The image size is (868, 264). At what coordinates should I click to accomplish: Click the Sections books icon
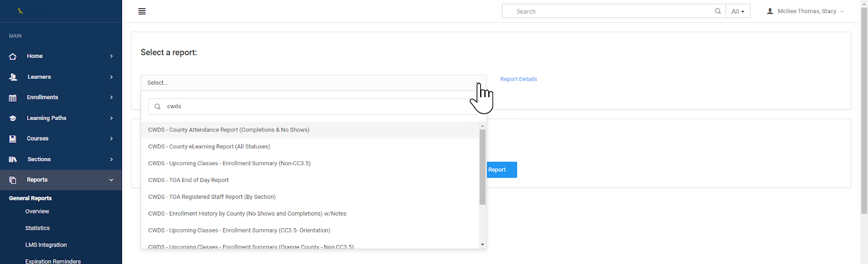click(x=13, y=160)
